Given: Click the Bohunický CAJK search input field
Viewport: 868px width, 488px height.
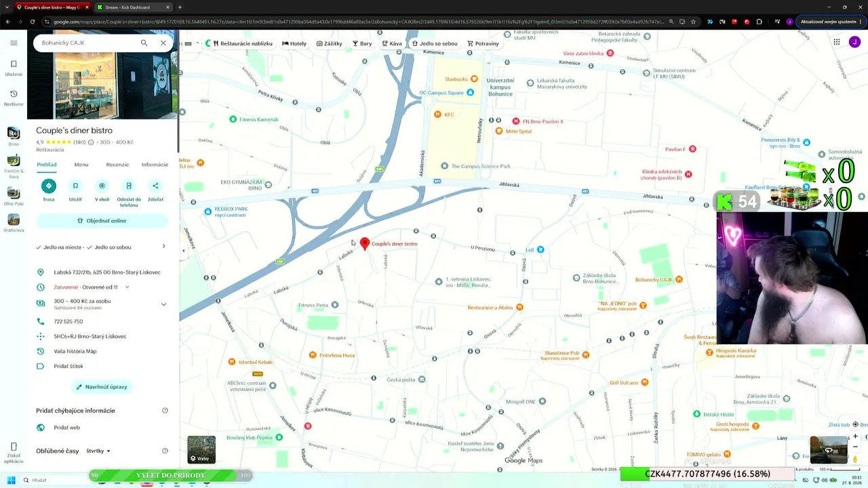Looking at the screenshot, I should [x=87, y=43].
